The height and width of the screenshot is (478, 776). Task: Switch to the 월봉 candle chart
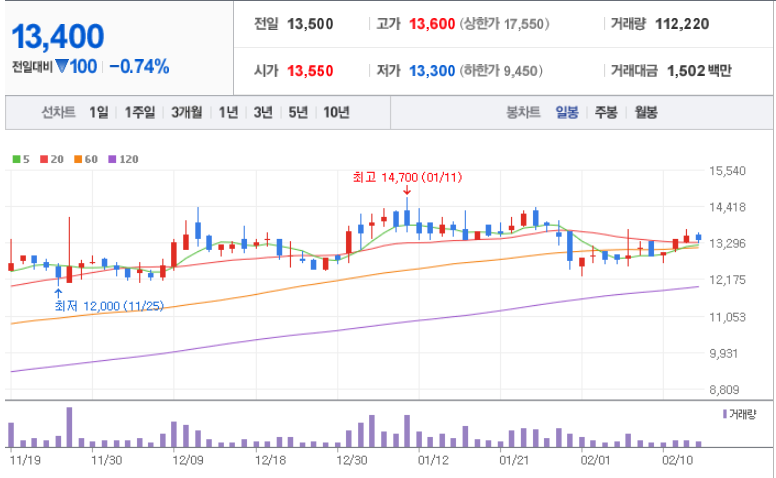[646, 112]
